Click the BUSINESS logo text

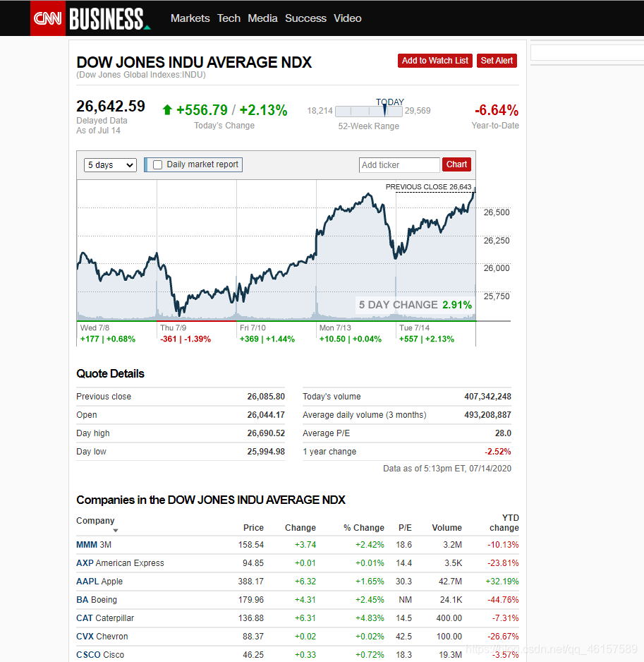[x=109, y=19]
